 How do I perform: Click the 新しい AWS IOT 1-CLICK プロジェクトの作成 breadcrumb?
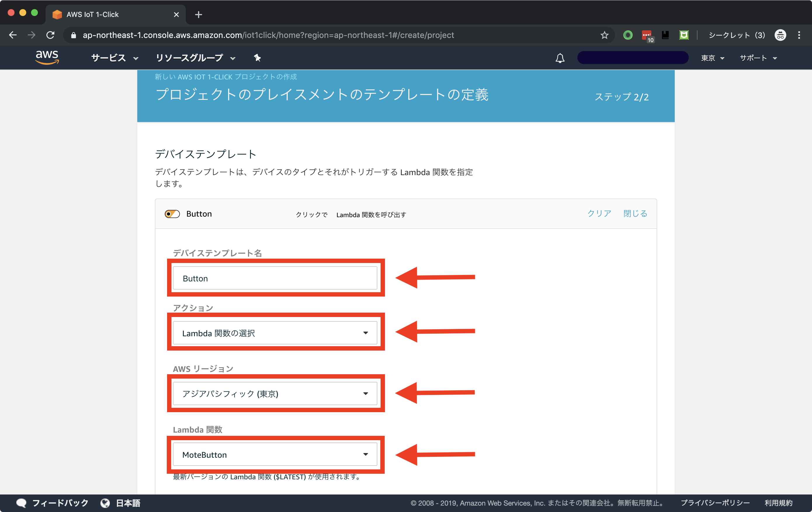coord(225,77)
